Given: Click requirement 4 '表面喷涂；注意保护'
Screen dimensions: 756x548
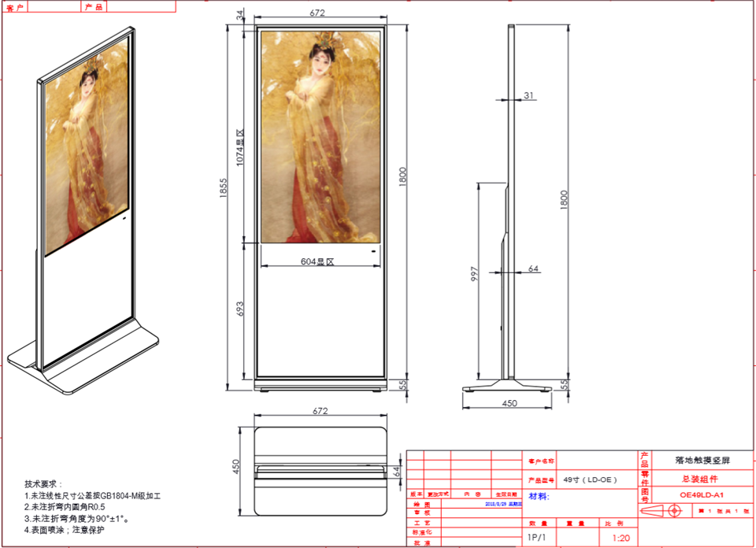Looking at the screenshot, I should tap(64, 530).
